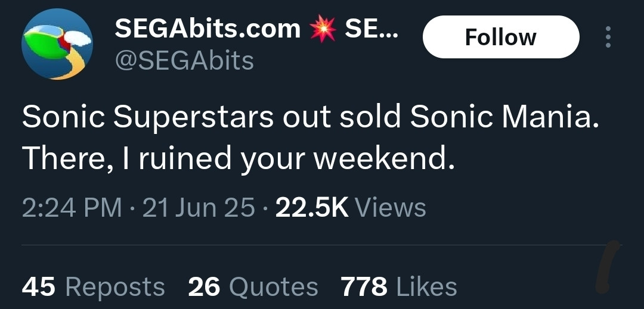The height and width of the screenshot is (309, 644).
Task: Click the "Views" label
Action: tap(390, 207)
